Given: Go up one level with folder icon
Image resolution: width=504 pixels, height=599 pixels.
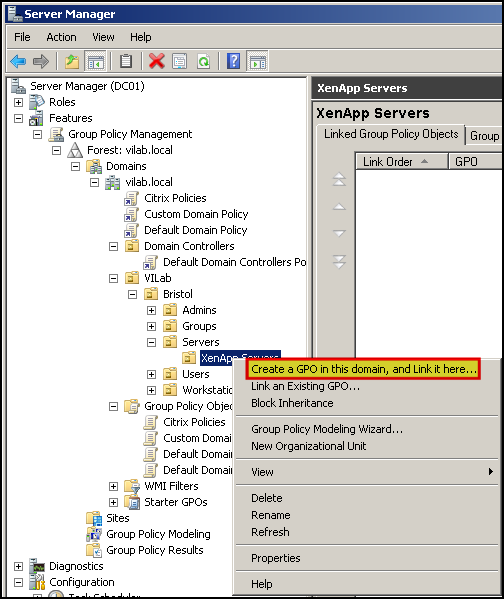Looking at the screenshot, I should 72,61.
